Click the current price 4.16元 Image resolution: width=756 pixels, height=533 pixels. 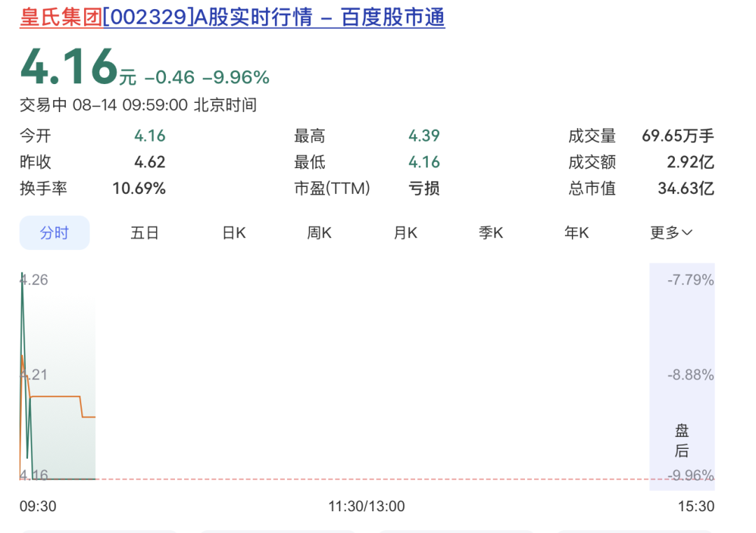click(78, 67)
